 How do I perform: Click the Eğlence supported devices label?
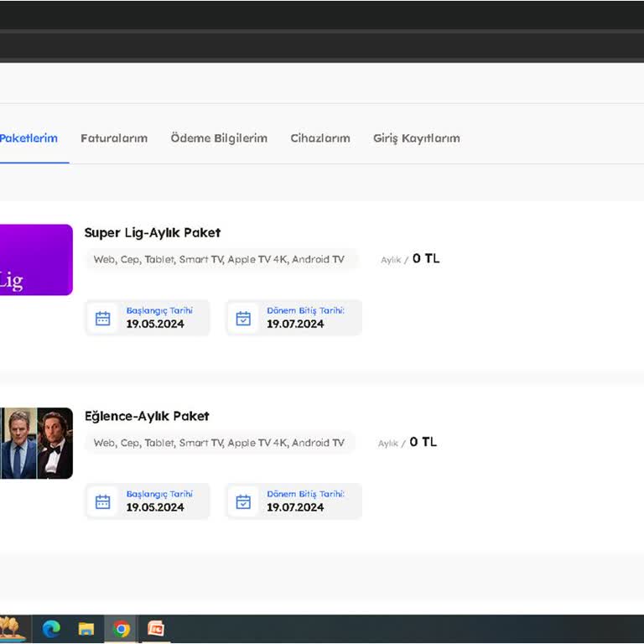[x=219, y=443]
